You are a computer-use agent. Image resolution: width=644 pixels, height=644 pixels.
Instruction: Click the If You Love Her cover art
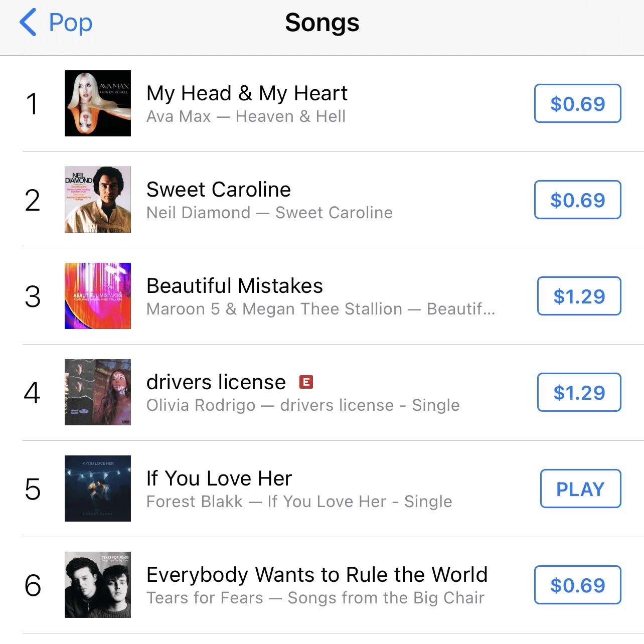97,488
